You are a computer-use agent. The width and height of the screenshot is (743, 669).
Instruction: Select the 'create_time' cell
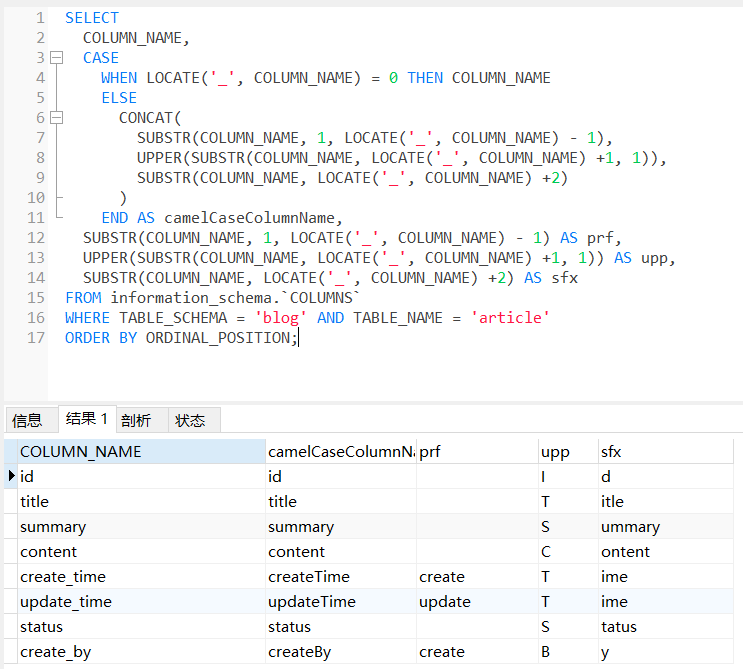click(141, 577)
